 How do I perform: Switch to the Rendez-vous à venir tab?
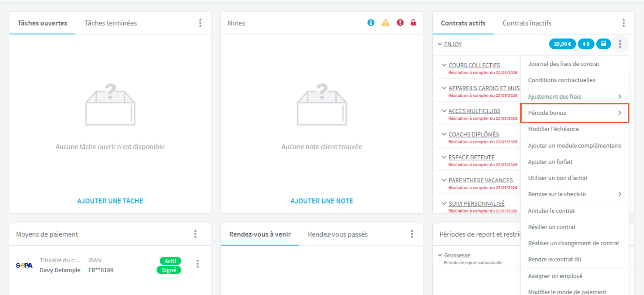(x=260, y=234)
